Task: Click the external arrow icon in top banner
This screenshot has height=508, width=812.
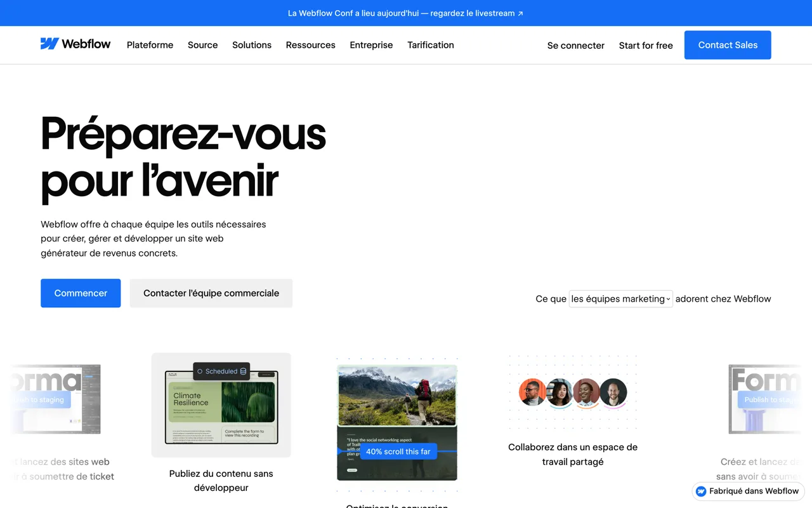Action: pyautogui.click(x=520, y=13)
